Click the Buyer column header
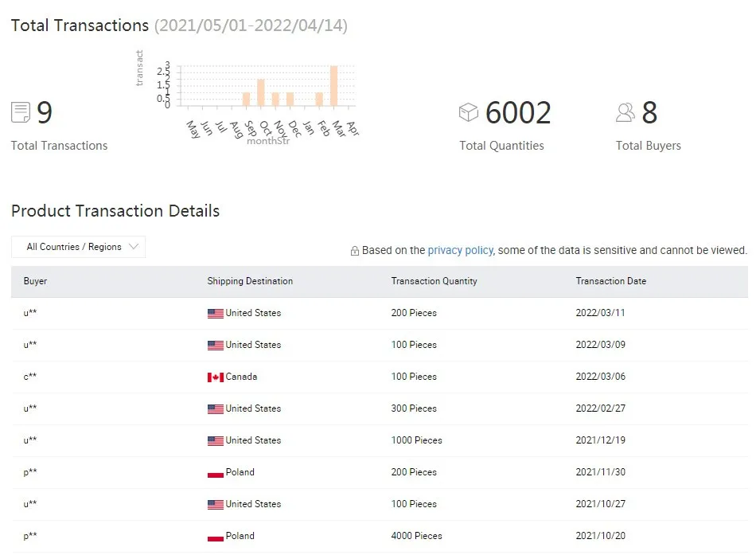756x555 pixels. pos(35,281)
